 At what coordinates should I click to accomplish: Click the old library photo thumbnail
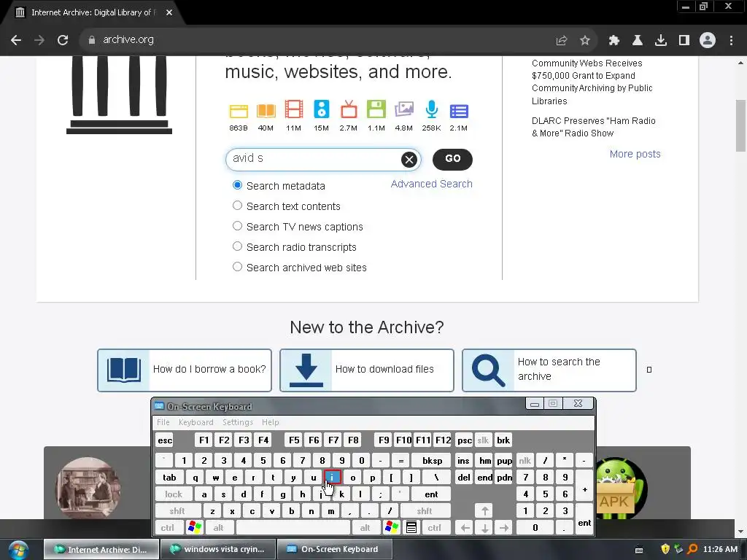(x=88, y=488)
